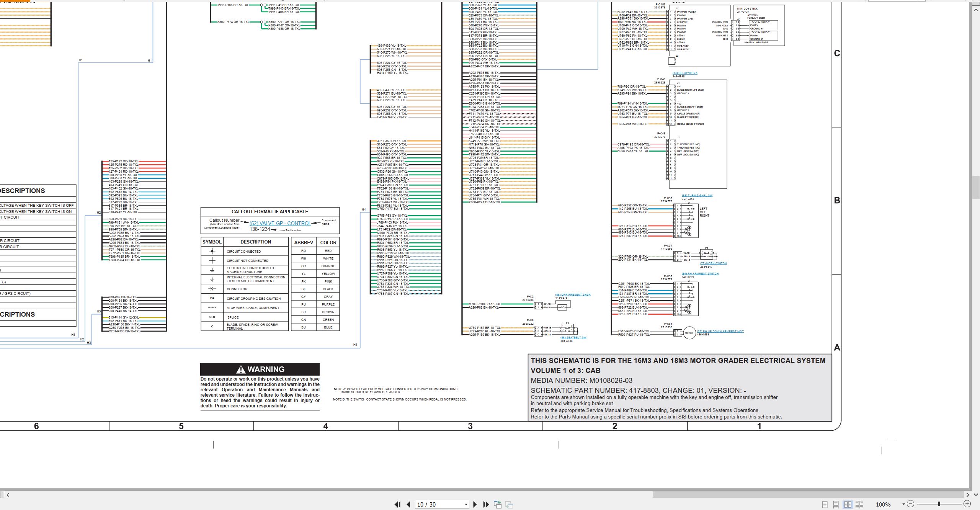Open the (52) VALVE GP - CONTROL link
The width and height of the screenshot is (980, 510).
[x=280, y=223]
